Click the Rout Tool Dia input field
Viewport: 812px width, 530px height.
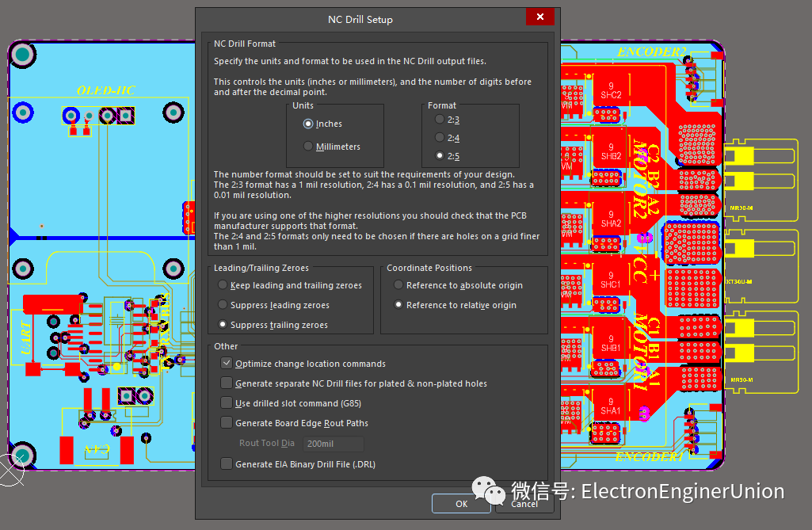pos(333,444)
